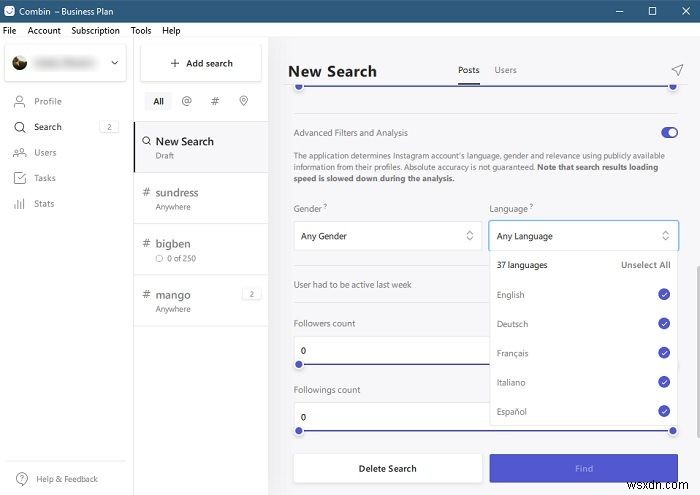
Task: Open the Profile section label
Action: coord(48,101)
